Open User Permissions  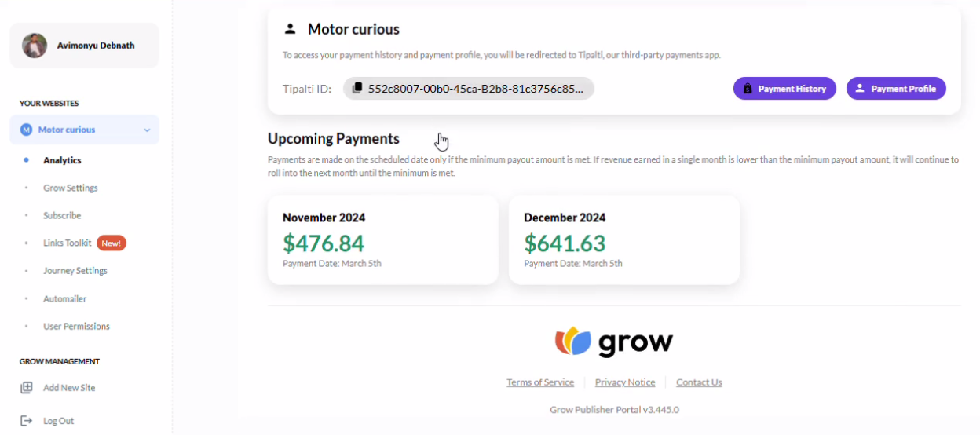pyautogui.click(x=76, y=327)
